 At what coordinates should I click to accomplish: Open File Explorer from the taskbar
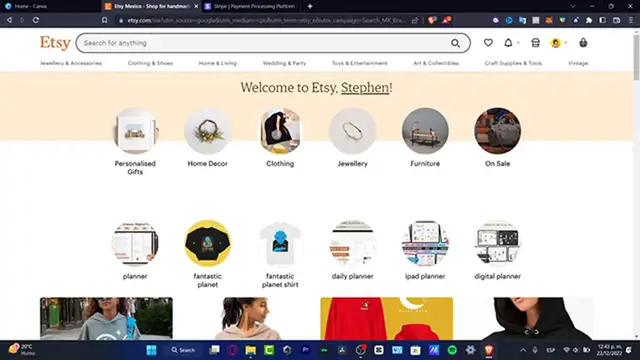click(x=250, y=350)
